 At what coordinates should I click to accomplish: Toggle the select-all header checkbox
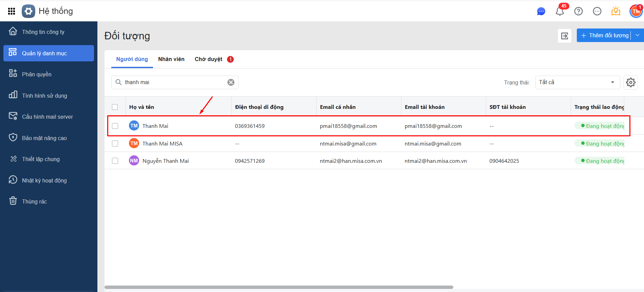pyautogui.click(x=115, y=107)
